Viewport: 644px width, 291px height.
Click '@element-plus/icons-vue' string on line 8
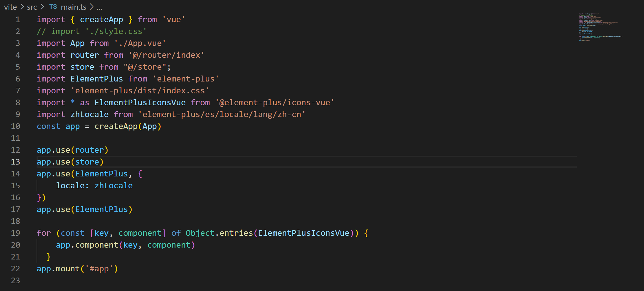(275, 102)
